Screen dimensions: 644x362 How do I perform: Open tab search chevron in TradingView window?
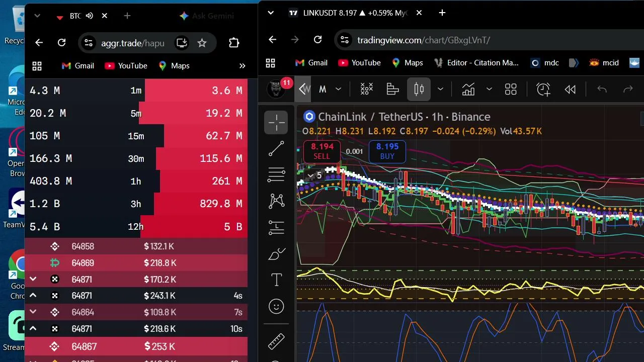[271, 13]
